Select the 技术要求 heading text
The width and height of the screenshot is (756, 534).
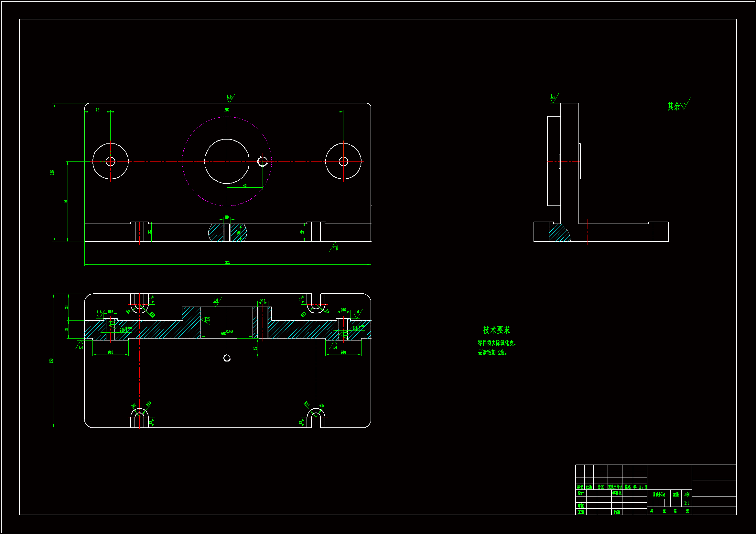(x=496, y=330)
